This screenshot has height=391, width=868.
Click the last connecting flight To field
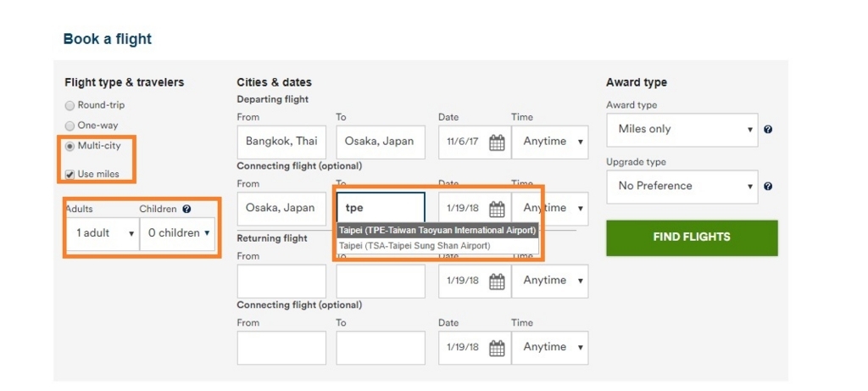(x=381, y=348)
